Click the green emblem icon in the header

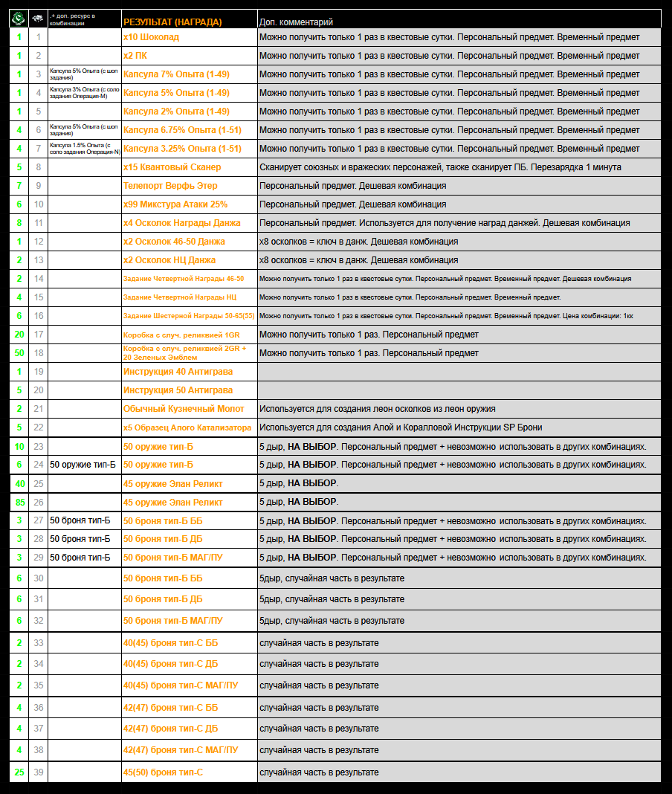(19, 18)
